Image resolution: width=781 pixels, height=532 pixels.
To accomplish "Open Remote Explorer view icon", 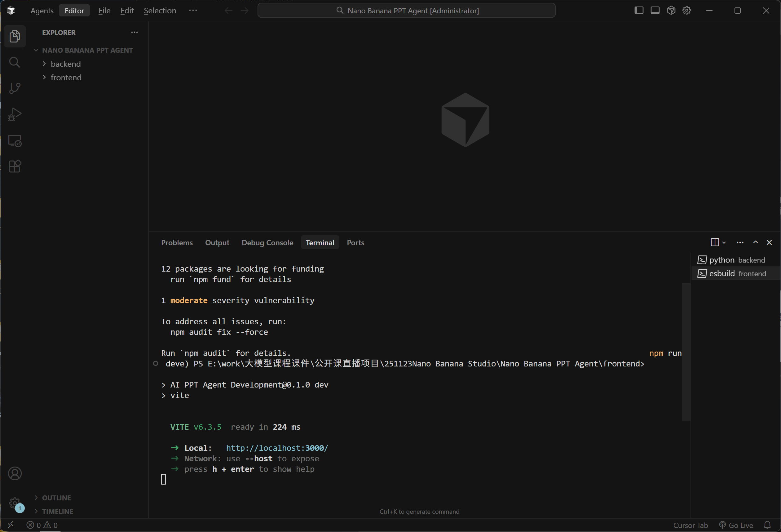I will coord(15,140).
